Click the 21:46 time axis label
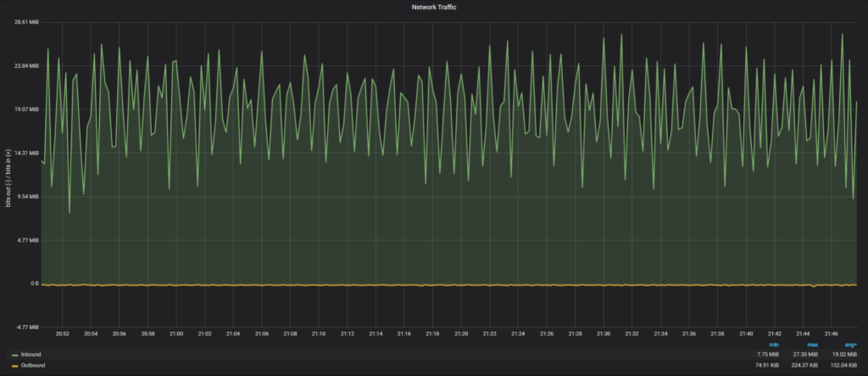 pyautogui.click(x=832, y=334)
